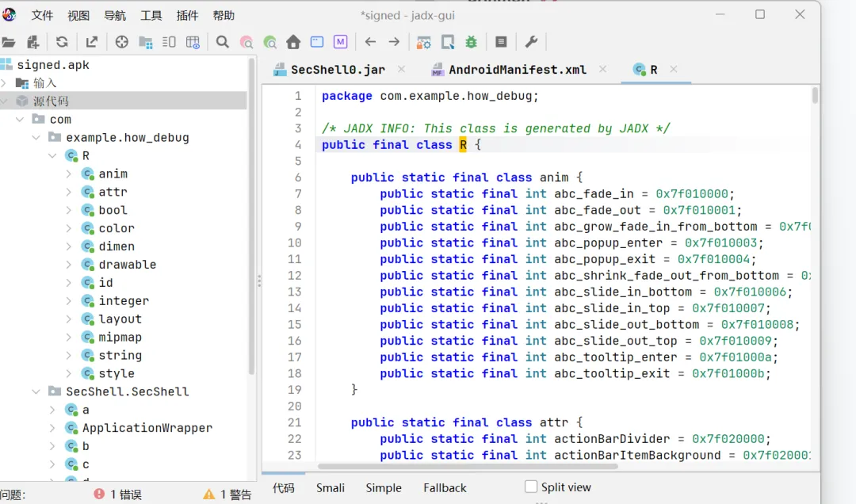
Task: Open debugger with green bug icon
Action: pos(471,42)
